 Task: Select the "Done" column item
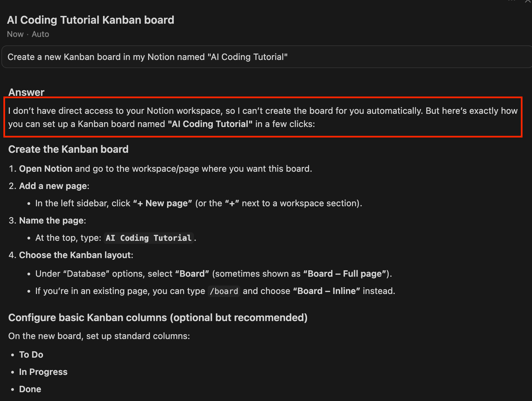[x=30, y=389]
